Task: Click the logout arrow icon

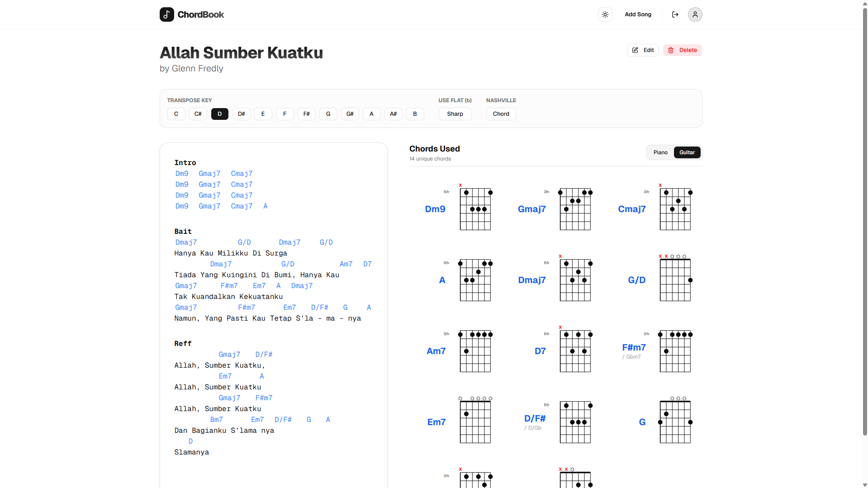Action: 675,14
